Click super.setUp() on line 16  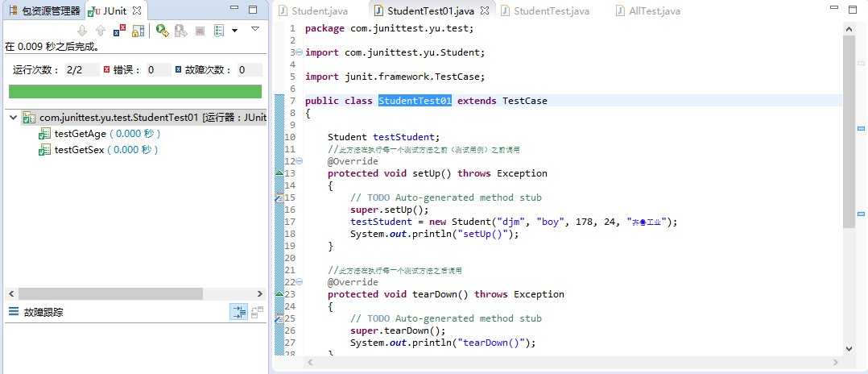(390, 210)
